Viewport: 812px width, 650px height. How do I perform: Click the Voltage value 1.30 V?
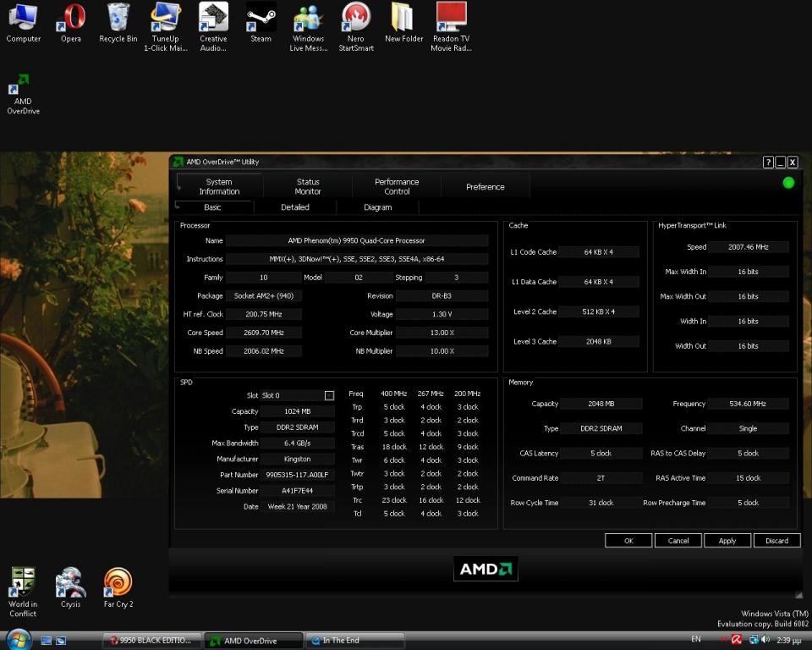coord(442,314)
